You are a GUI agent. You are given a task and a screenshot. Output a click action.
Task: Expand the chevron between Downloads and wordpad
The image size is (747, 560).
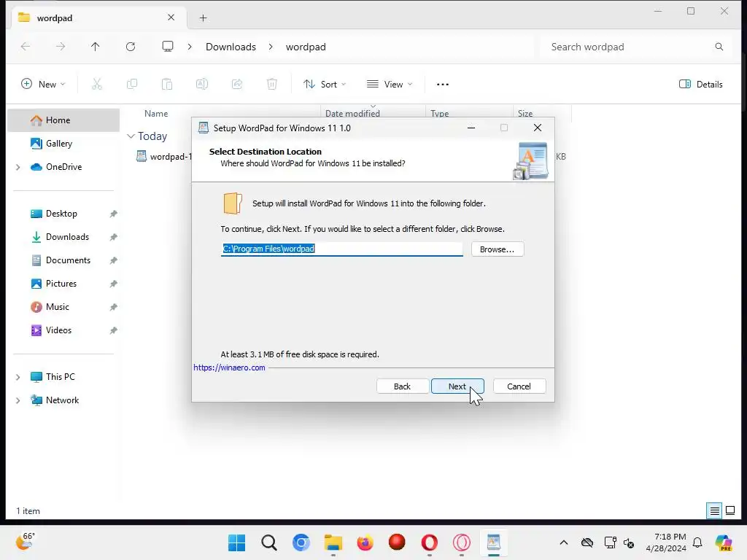[x=271, y=47]
